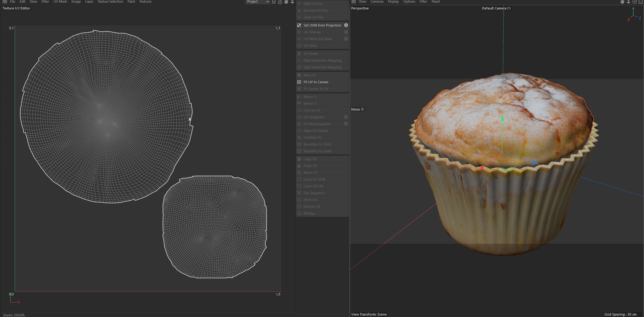Open the Texture Selection menu

pos(110,1)
